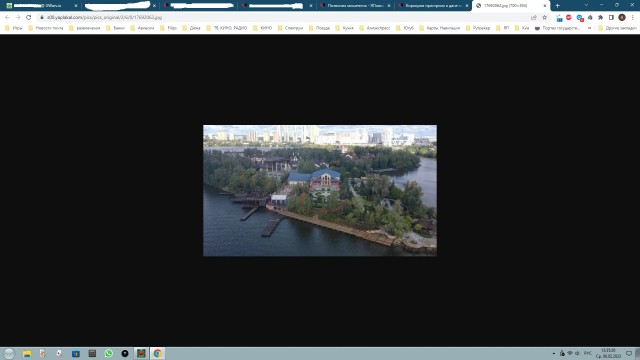Open the black circular taskbar app

tap(125, 353)
